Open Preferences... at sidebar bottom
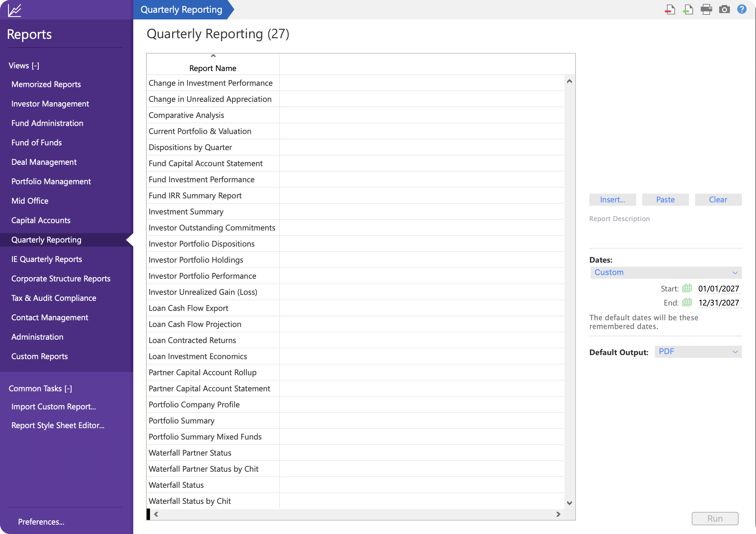 coord(41,522)
